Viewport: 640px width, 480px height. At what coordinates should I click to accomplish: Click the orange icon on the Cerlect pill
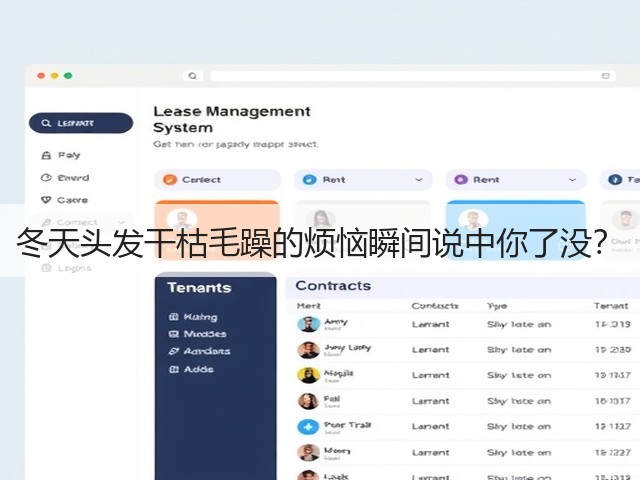coord(170,180)
